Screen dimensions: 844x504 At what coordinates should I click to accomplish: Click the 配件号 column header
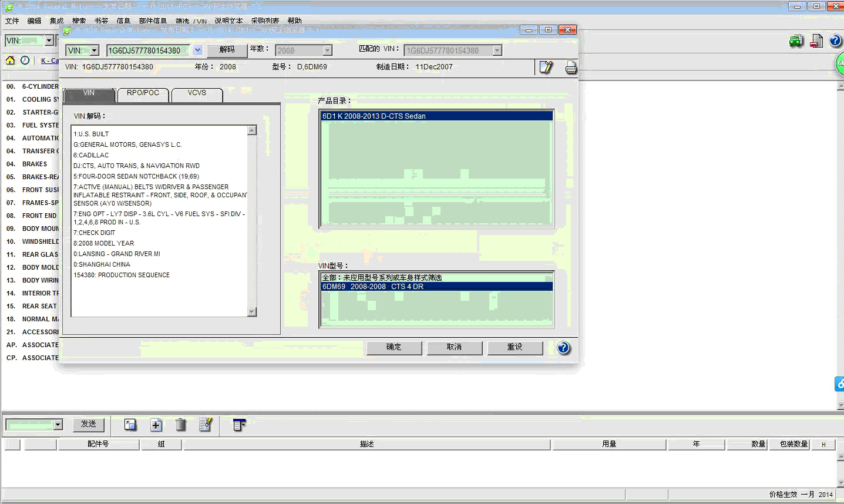[98, 444]
